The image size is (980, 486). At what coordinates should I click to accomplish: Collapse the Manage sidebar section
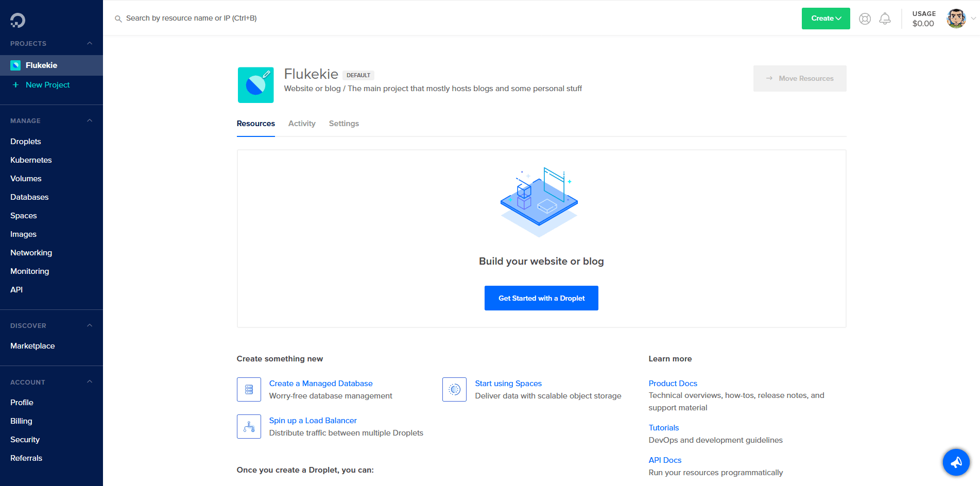pyautogui.click(x=90, y=120)
